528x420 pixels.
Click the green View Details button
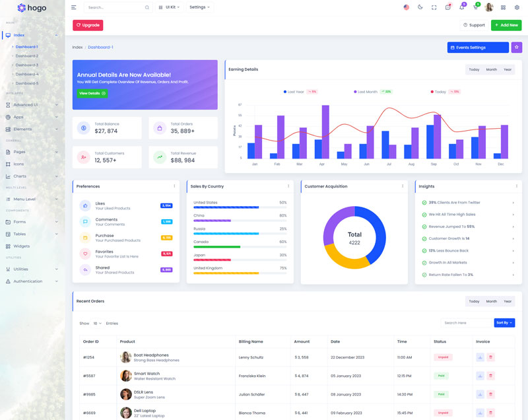point(92,93)
